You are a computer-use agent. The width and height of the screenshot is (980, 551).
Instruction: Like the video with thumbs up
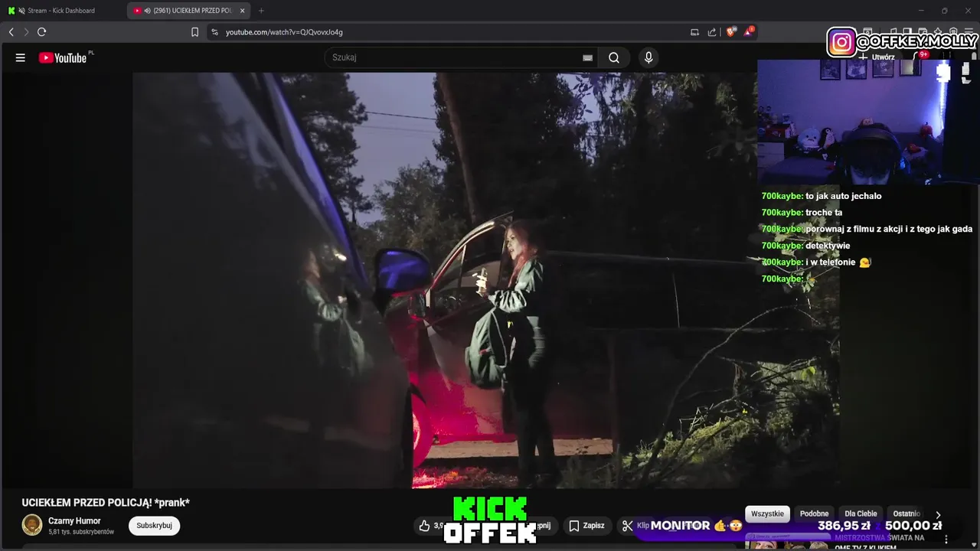point(430,526)
